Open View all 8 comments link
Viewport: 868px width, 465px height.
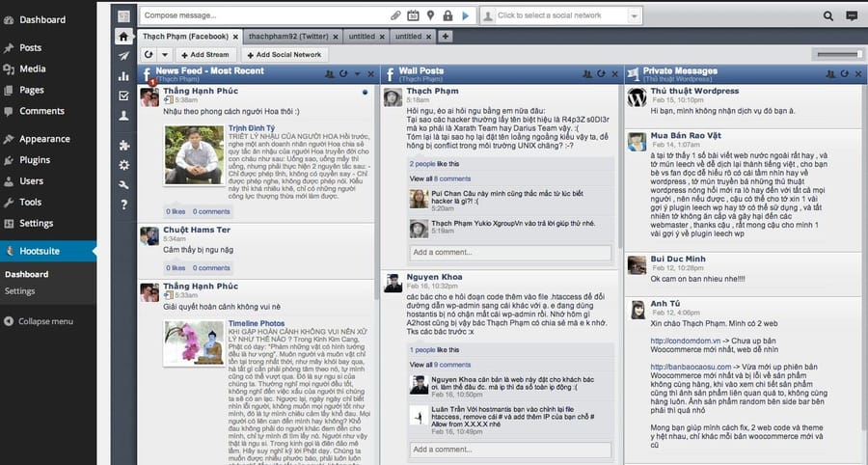(x=440, y=178)
